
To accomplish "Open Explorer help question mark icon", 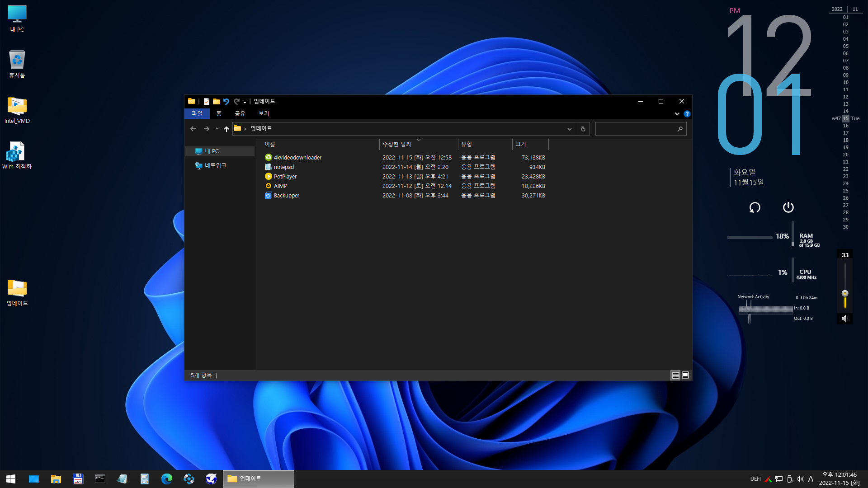I will click(x=687, y=114).
